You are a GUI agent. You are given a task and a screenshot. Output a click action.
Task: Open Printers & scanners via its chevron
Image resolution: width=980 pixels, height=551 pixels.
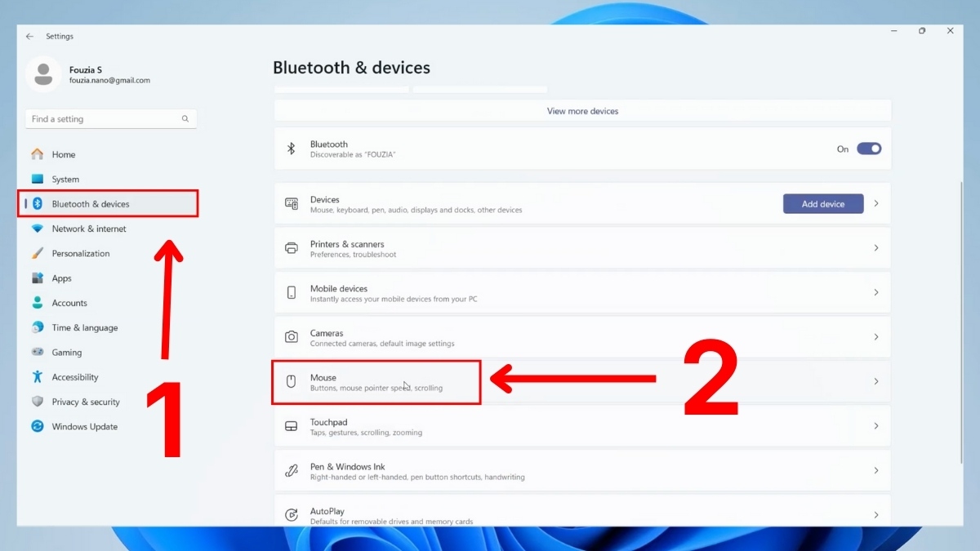[x=876, y=248]
